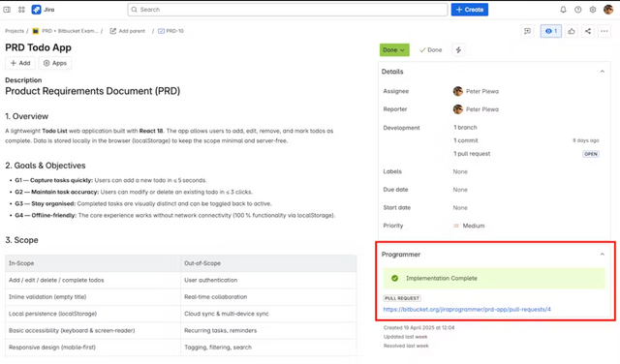Click the blue Create button

pos(469,10)
